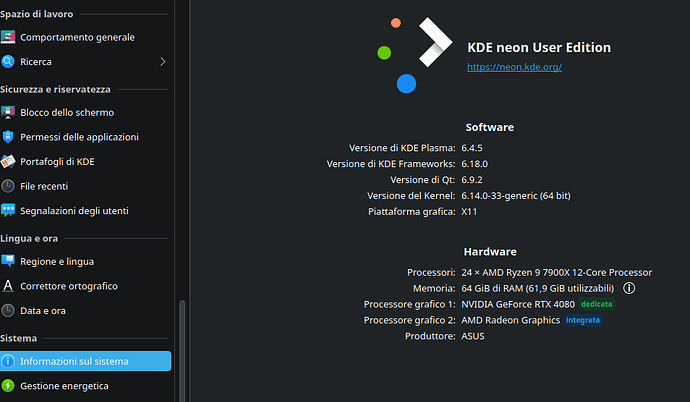Click the memory info icon

pos(630,288)
